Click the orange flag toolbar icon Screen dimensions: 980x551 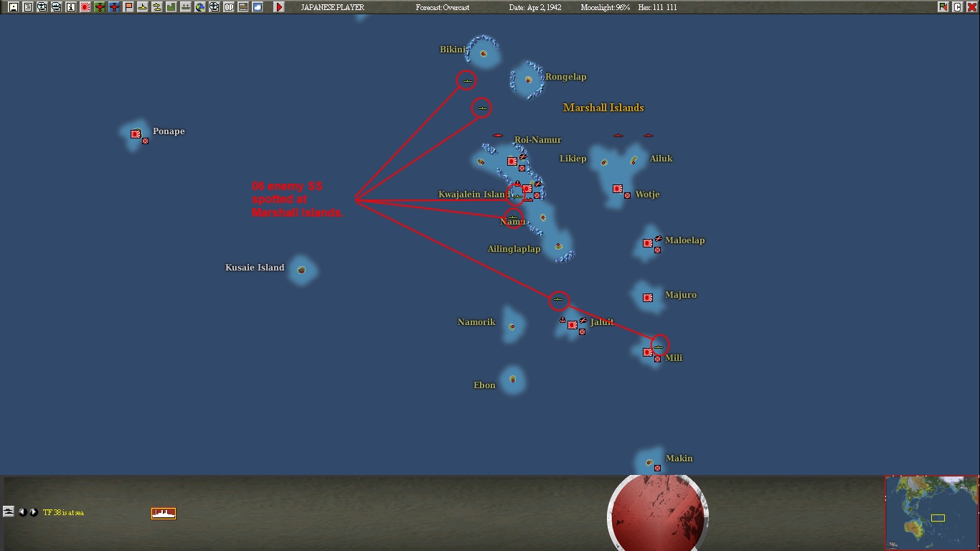point(128,7)
